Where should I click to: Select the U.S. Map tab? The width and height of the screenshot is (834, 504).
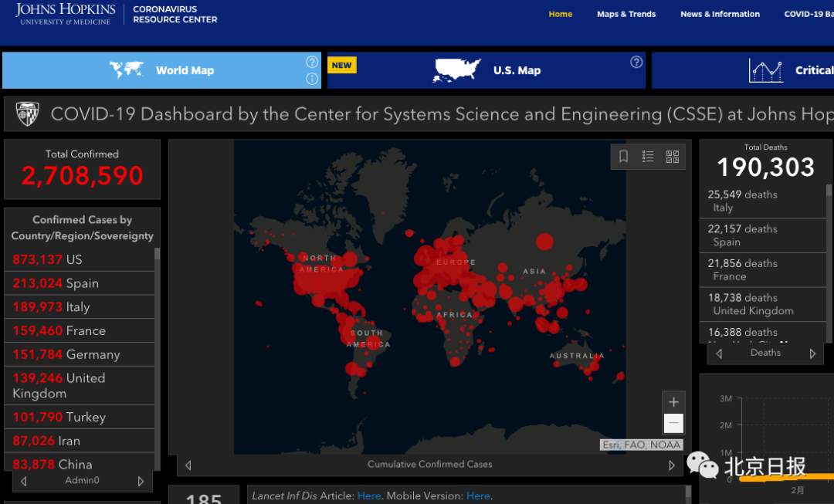[486, 70]
